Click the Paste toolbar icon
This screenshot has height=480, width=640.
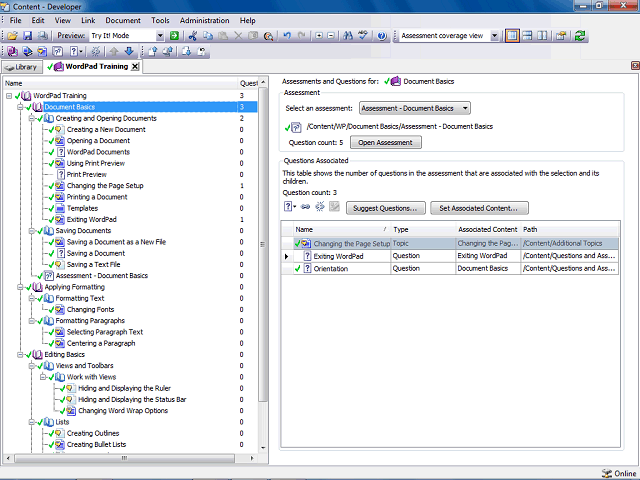click(x=223, y=36)
